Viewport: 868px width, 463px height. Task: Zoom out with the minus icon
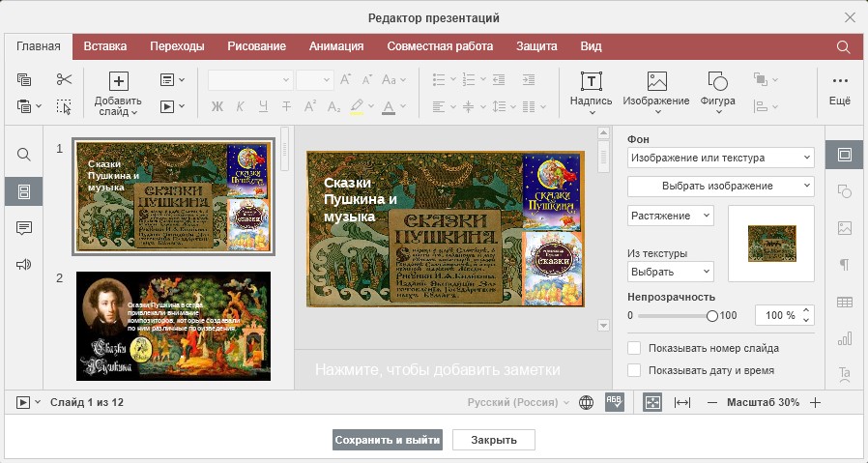point(712,403)
